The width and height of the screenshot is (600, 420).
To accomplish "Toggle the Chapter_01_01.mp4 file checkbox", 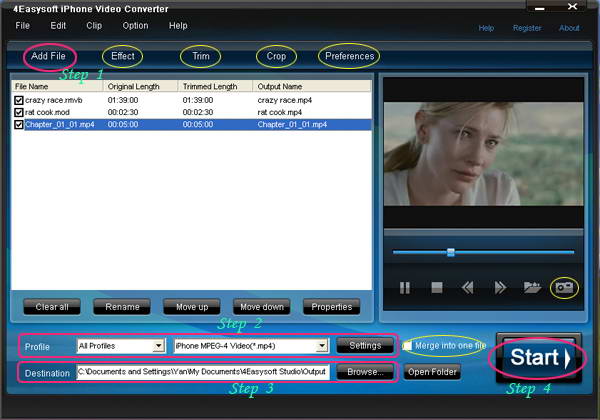I will [x=18, y=125].
